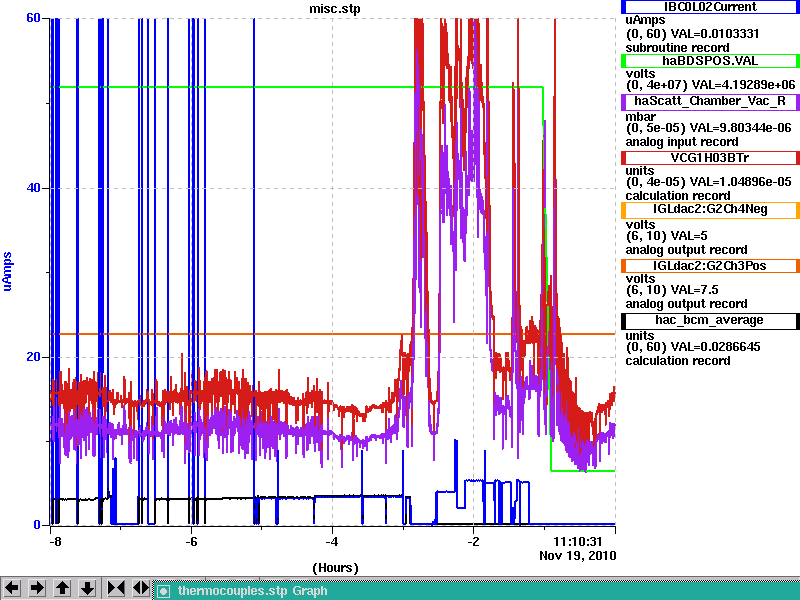Select the VCG1H03BTr curve legend button
The height and width of the screenshot is (600, 800).
[x=710, y=158]
